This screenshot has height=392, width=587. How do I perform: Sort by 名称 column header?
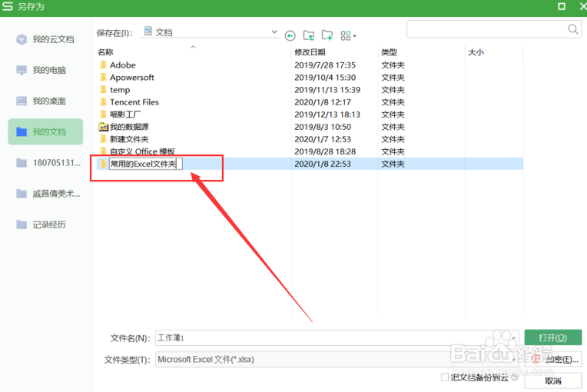pyautogui.click(x=105, y=52)
